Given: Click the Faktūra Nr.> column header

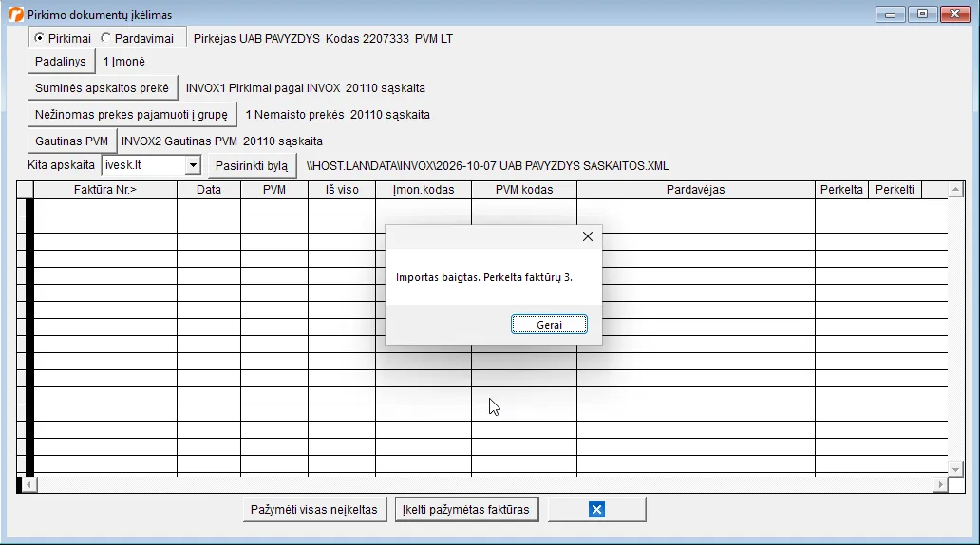Looking at the screenshot, I should point(105,189).
